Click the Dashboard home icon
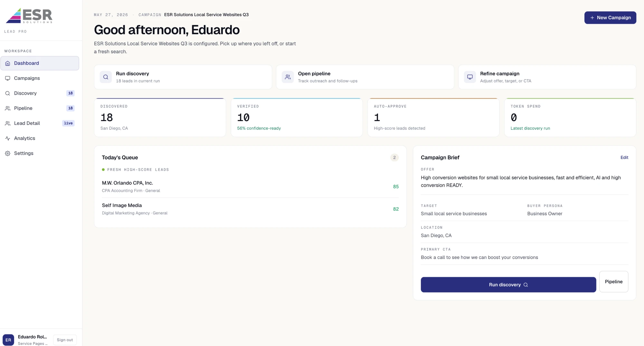The width and height of the screenshot is (644, 346). pos(8,63)
